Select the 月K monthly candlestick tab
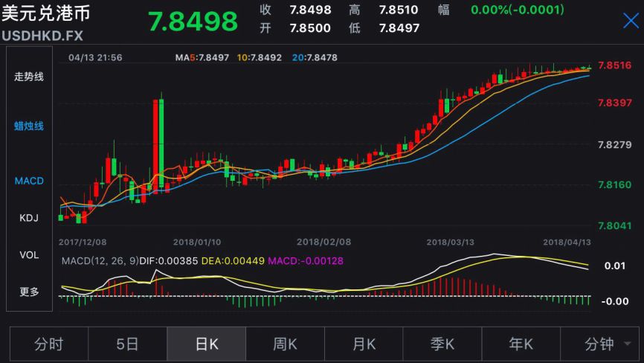This screenshot has height=363, width=644. (364, 344)
